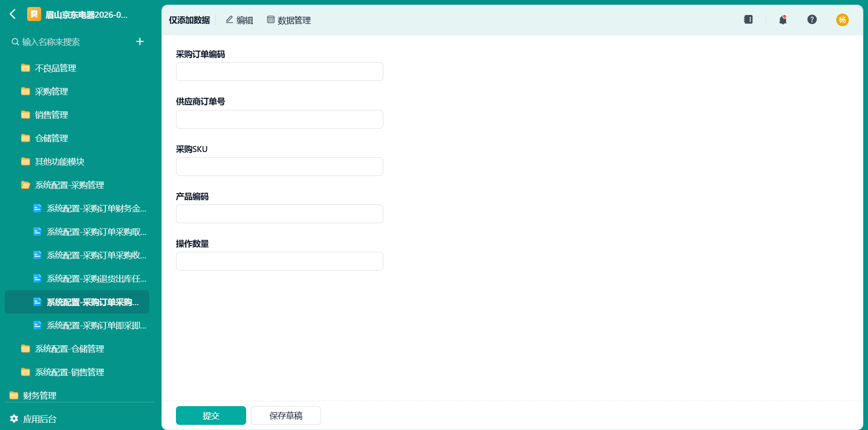Click folder icon of 其他功能模块

pyautogui.click(x=26, y=161)
